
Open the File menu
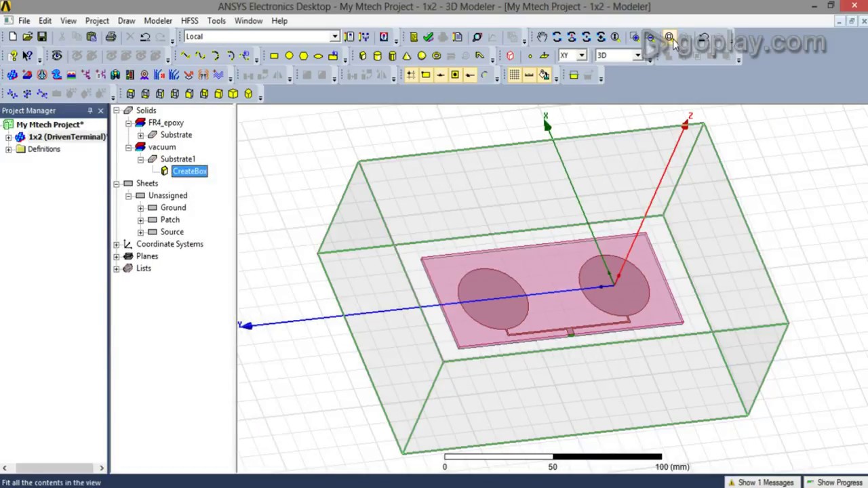pyautogui.click(x=24, y=20)
